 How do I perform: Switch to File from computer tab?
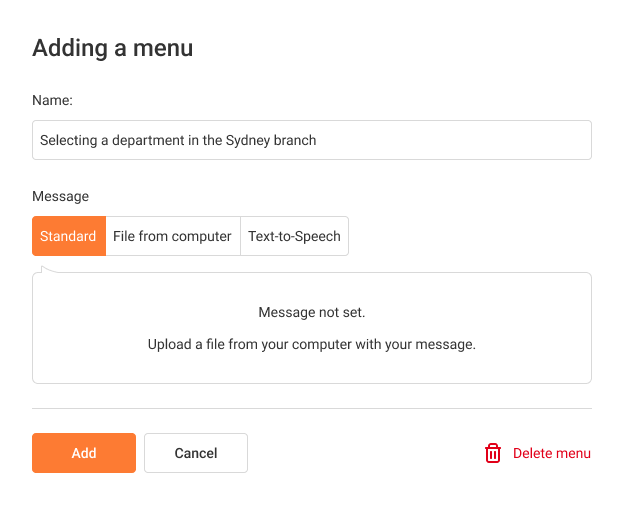point(173,236)
